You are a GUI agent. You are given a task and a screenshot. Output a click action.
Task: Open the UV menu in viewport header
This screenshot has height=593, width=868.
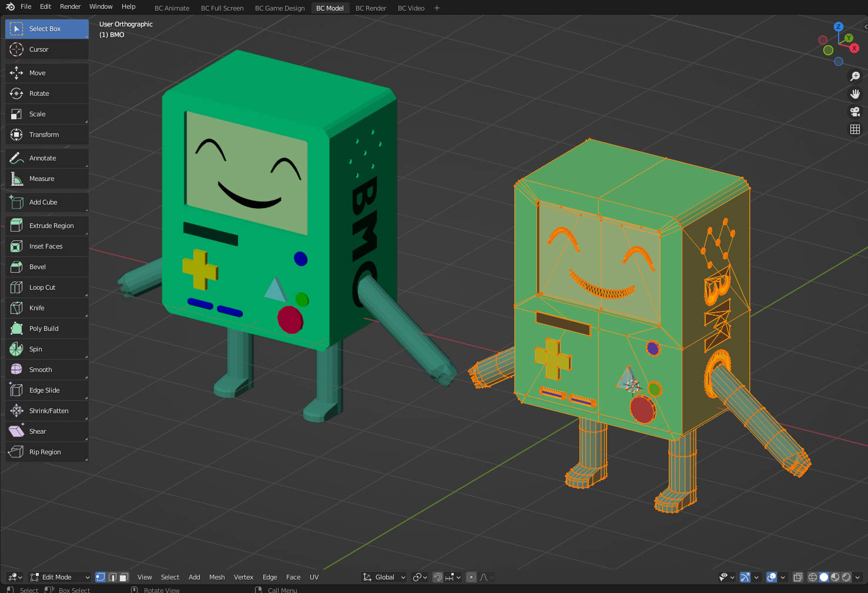(314, 577)
